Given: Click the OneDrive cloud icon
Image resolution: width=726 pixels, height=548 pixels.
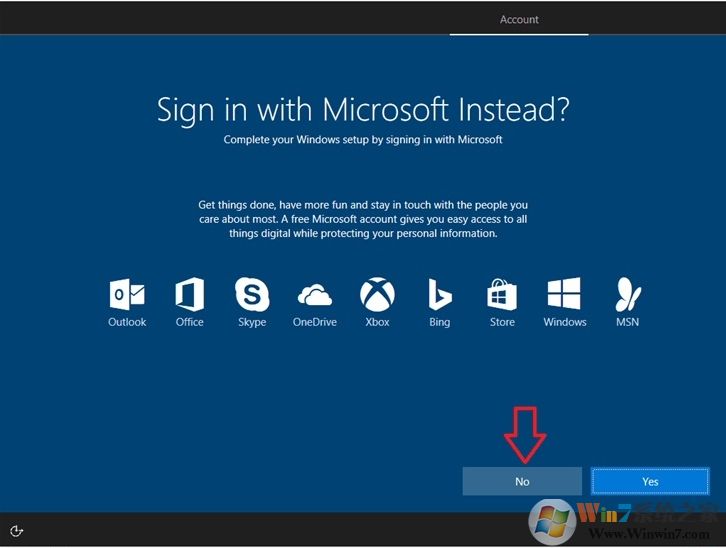Looking at the screenshot, I should pyautogui.click(x=315, y=295).
